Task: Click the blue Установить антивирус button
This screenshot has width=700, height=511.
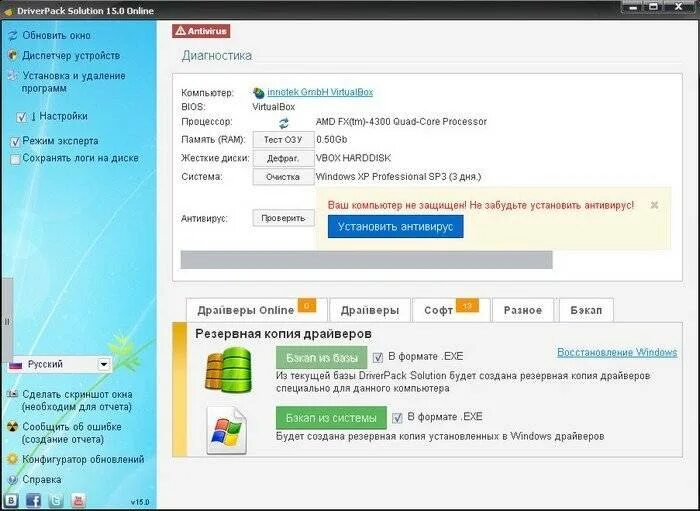Action: (396, 227)
